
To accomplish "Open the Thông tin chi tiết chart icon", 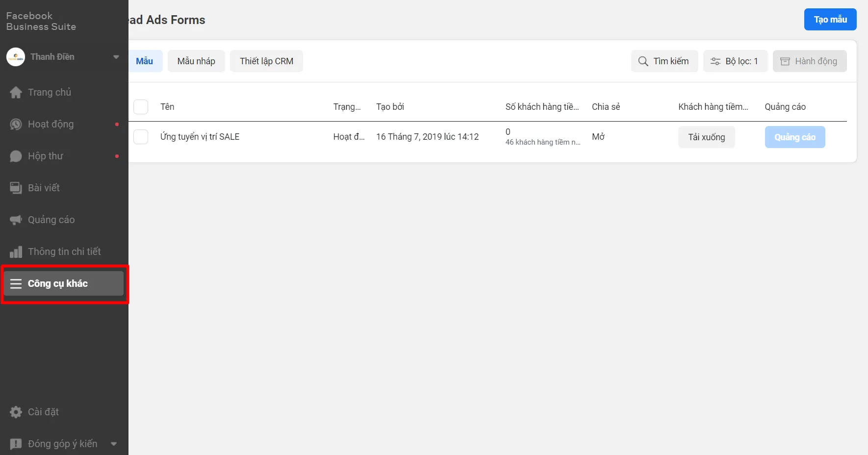I will [x=16, y=252].
